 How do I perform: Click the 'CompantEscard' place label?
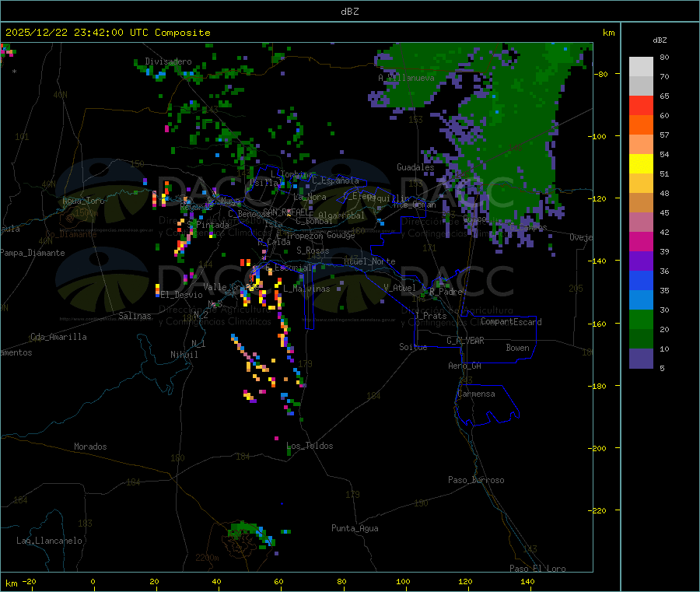point(511,322)
